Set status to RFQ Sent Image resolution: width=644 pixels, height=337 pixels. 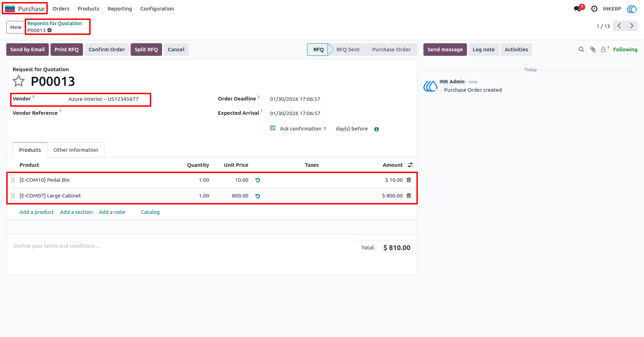click(x=348, y=50)
